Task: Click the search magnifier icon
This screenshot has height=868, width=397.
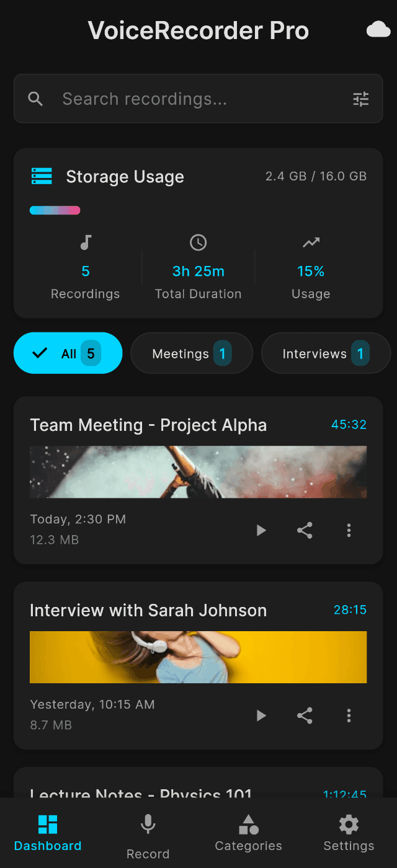Action: pyautogui.click(x=36, y=99)
